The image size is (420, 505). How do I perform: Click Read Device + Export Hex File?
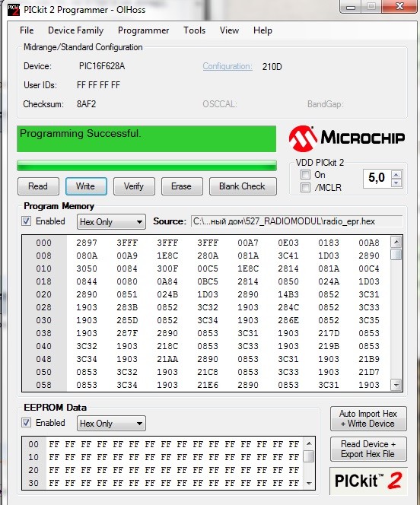(x=368, y=449)
